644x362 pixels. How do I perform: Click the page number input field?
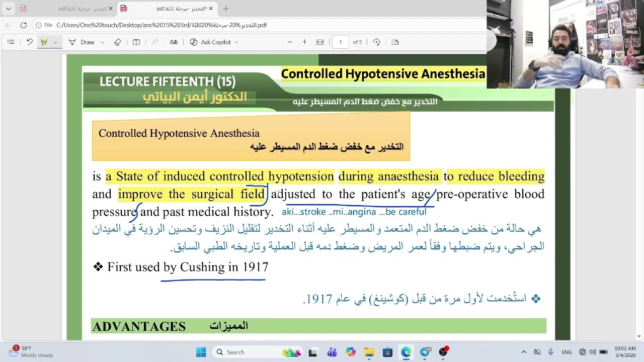point(341,42)
